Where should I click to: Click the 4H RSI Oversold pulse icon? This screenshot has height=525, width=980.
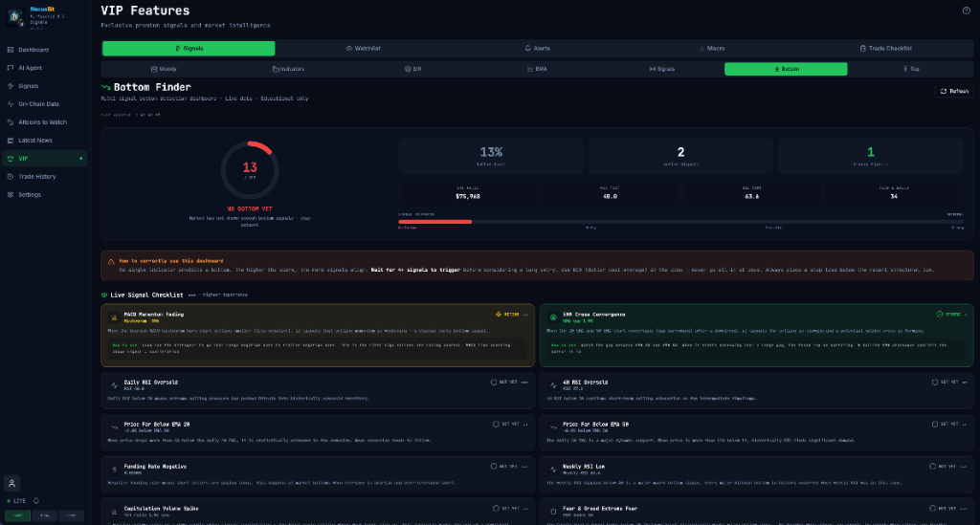coord(553,385)
